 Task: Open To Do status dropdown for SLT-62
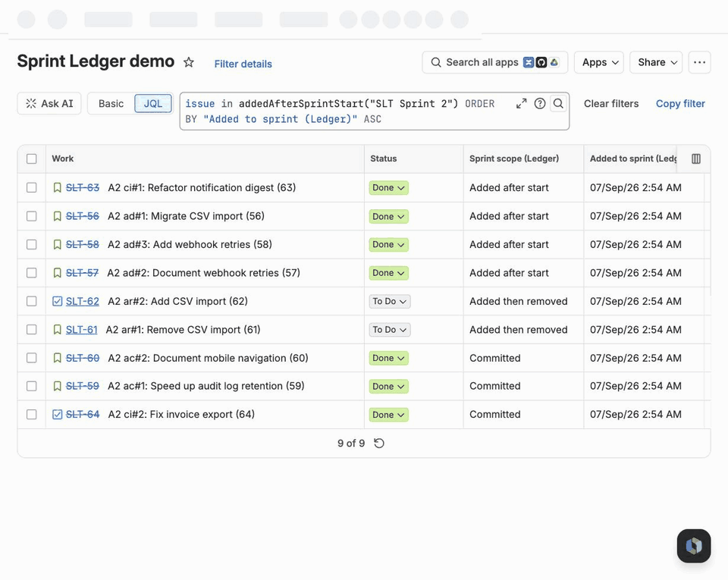pyautogui.click(x=390, y=301)
